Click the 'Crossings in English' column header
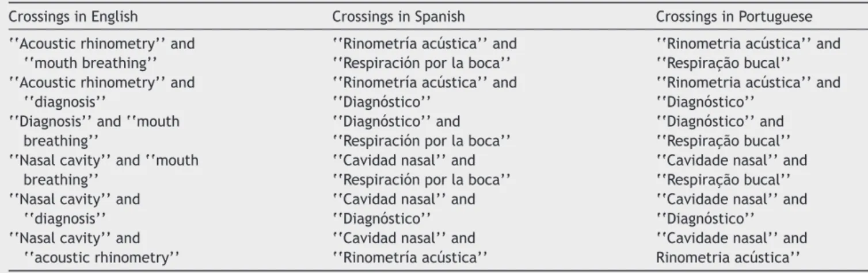The height and width of the screenshot is (273, 868). point(74,17)
